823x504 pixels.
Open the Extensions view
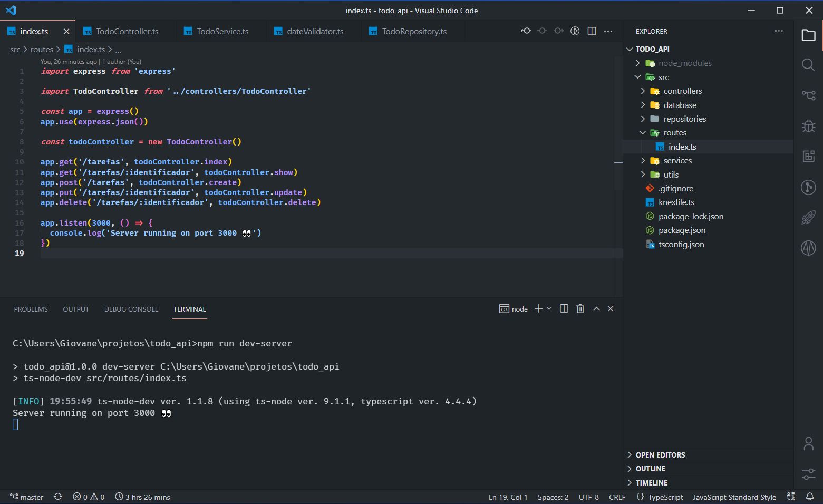(x=808, y=156)
